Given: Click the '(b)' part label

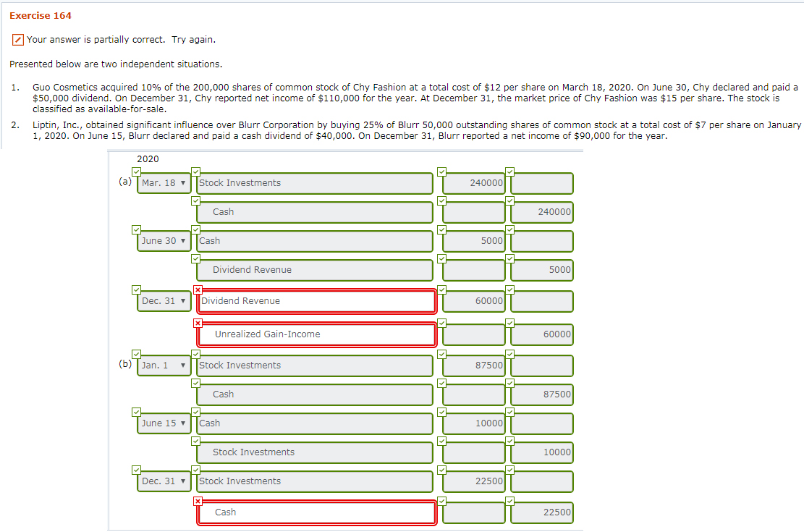Looking at the screenshot, I should [125, 364].
